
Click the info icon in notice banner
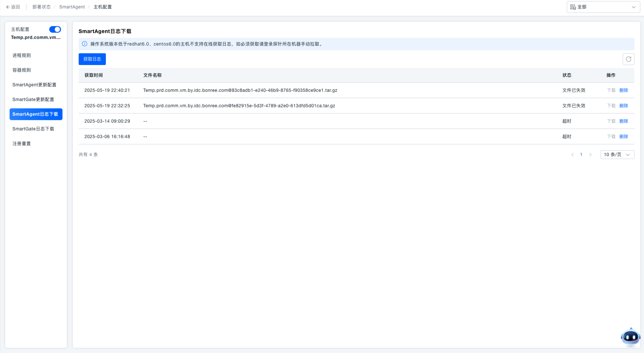pyautogui.click(x=85, y=44)
